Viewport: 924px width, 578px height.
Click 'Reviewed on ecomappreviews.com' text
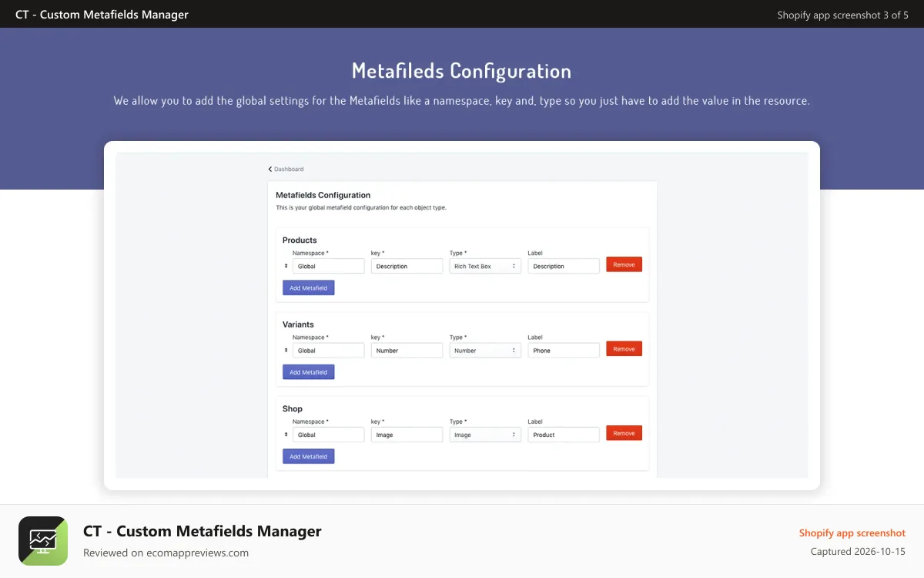(166, 553)
